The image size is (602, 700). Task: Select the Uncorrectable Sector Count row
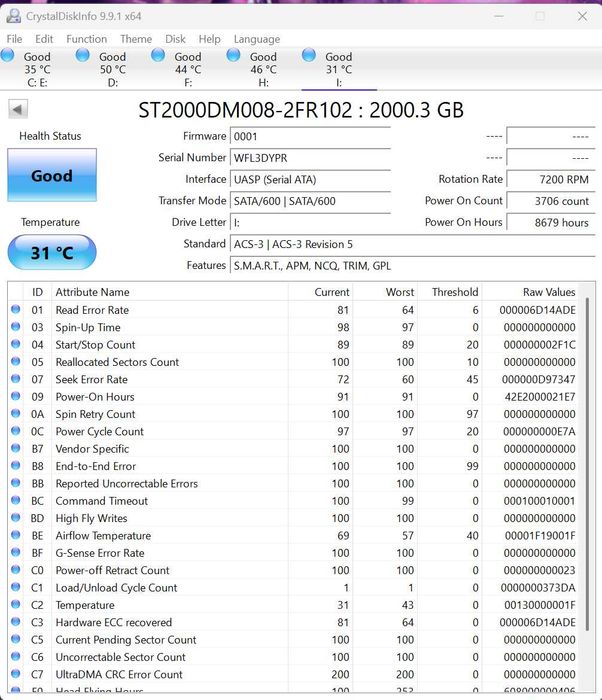pos(294,657)
